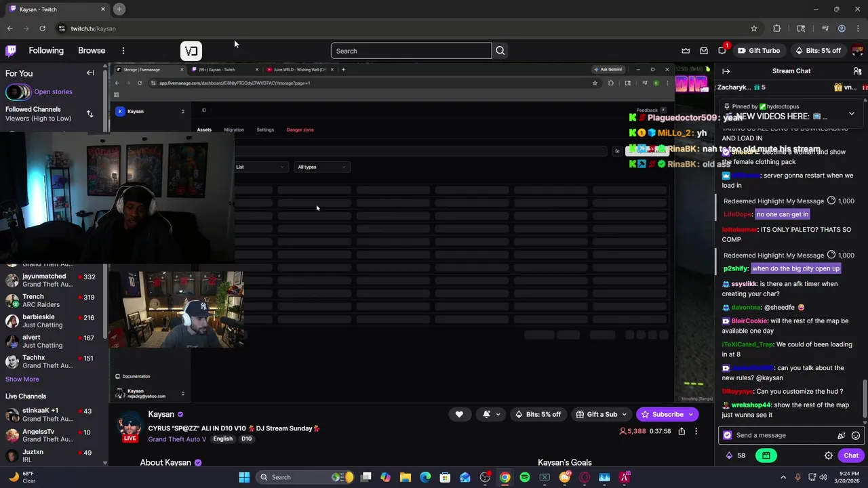Open the Windows Start menu
Image resolution: width=868 pixels, height=488 pixels.
244,477
